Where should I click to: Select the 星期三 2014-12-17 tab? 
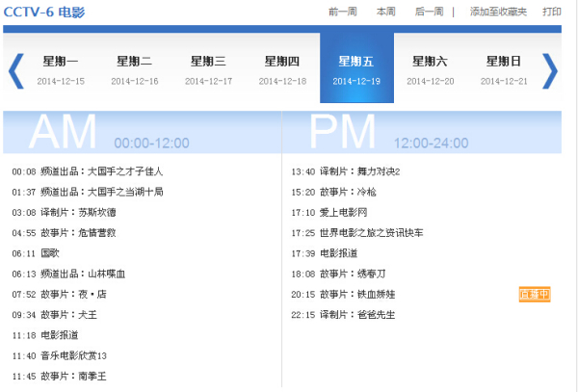209,70
